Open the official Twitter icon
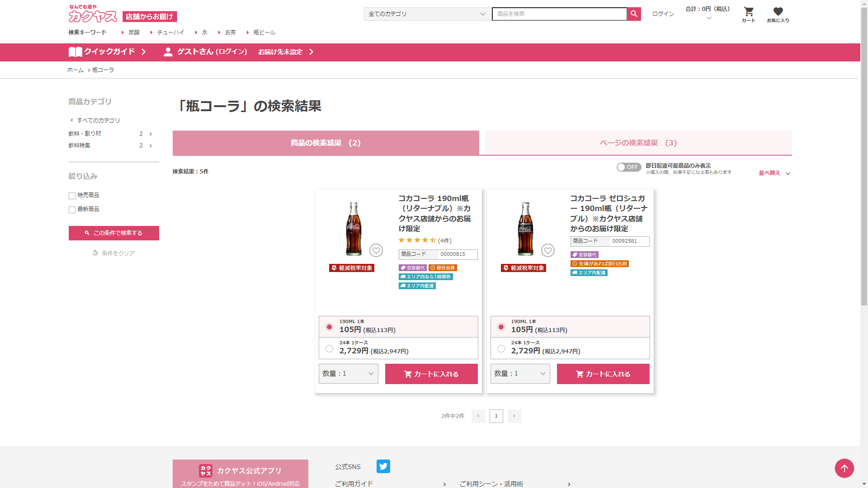The width and height of the screenshot is (868, 488). point(383,466)
